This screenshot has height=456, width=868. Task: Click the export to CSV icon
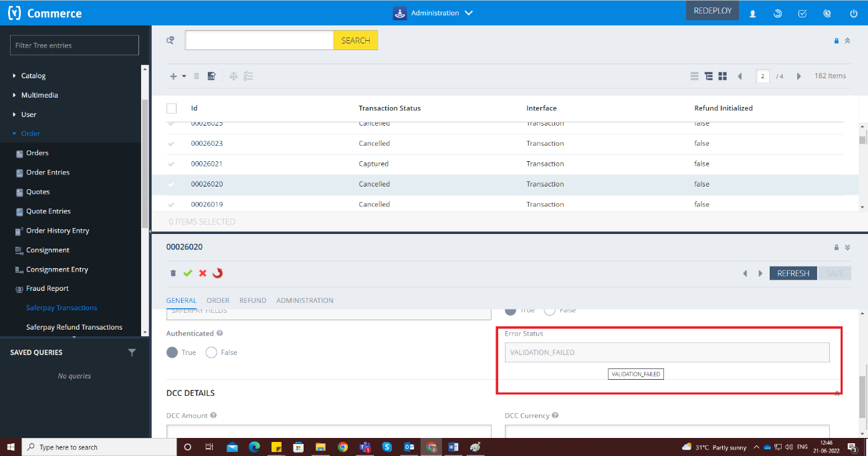211,76
